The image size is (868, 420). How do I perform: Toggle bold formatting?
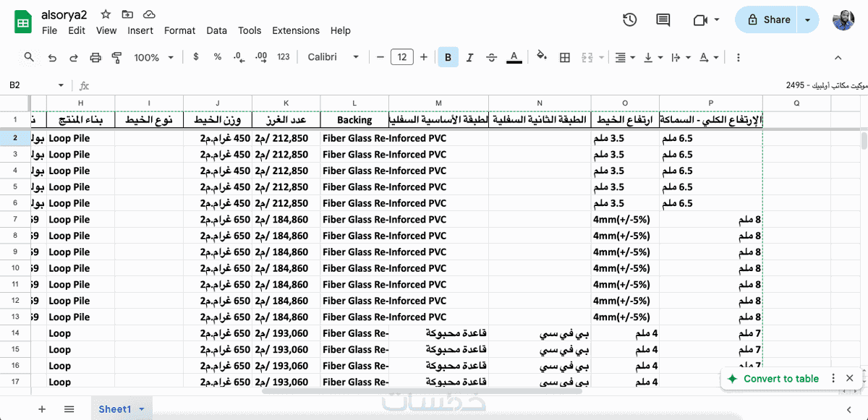tap(448, 58)
